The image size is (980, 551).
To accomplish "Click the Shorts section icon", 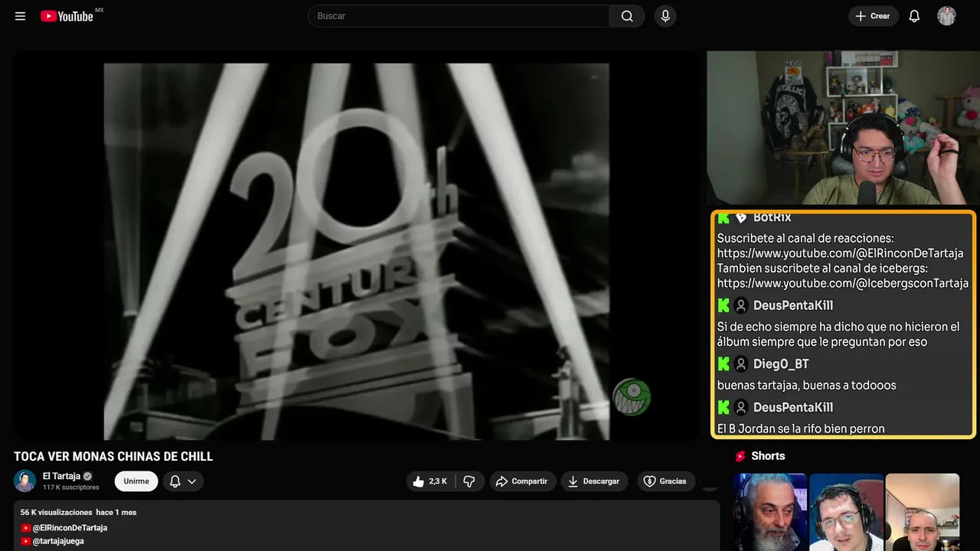I will pos(740,456).
